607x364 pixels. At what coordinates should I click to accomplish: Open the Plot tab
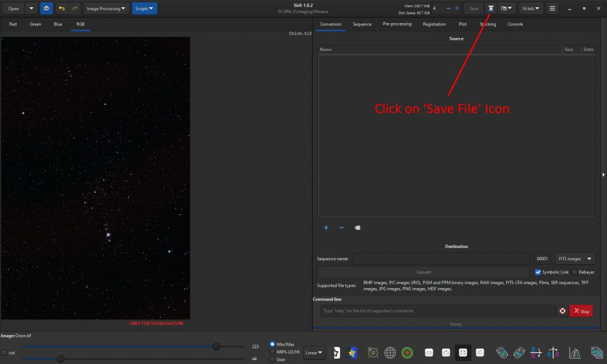(x=462, y=24)
